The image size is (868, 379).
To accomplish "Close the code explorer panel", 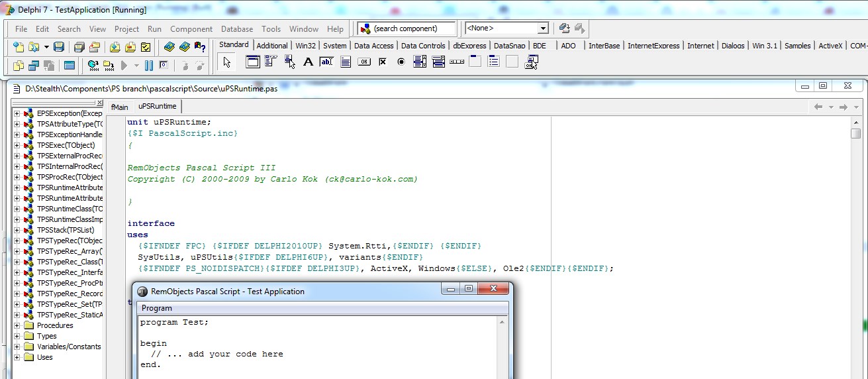I will pyautogui.click(x=100, y=103).
